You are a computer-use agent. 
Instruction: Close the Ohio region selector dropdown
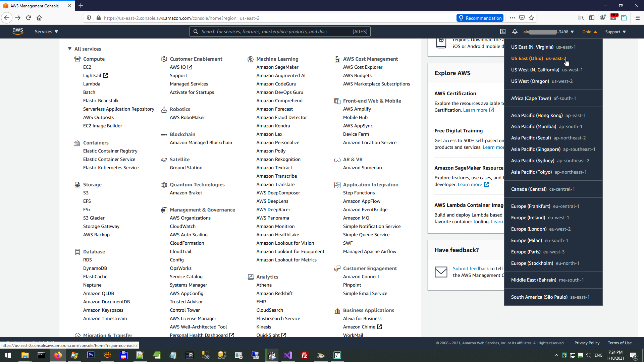[589, 32]
